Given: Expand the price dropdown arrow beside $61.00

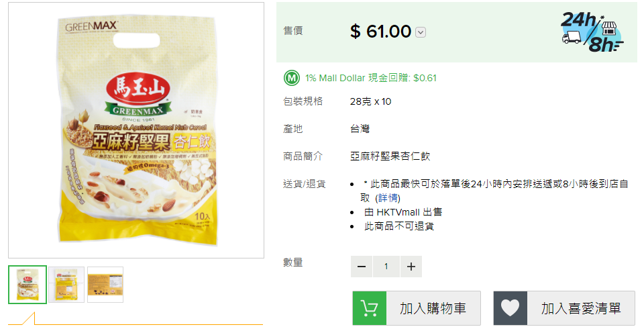Looking at the screenshot, I should coord(421,32).
